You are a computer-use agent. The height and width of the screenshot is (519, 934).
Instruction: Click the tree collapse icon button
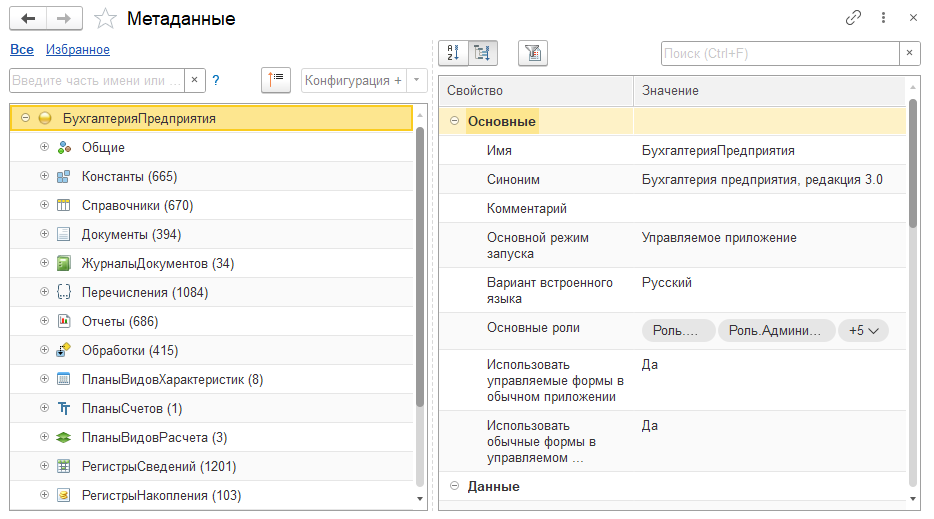click(275, 80)
